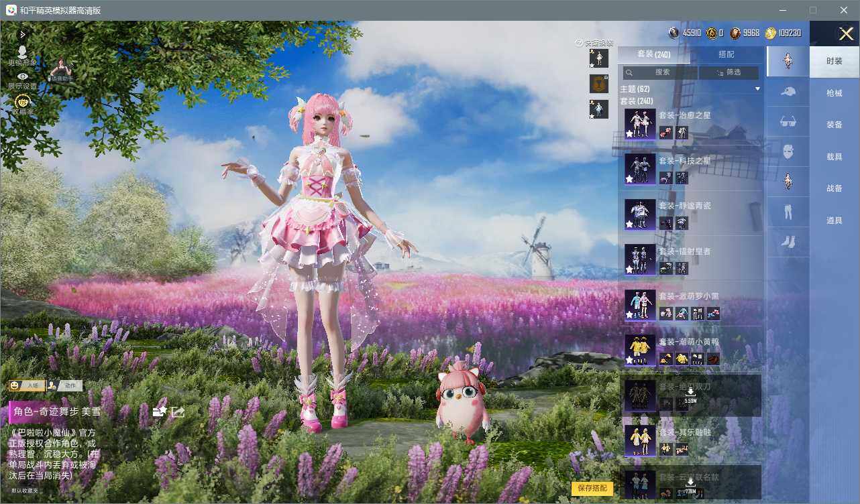Collapse the side menu arrow at top-left
860x504 pixels.
tap(23, 34)
